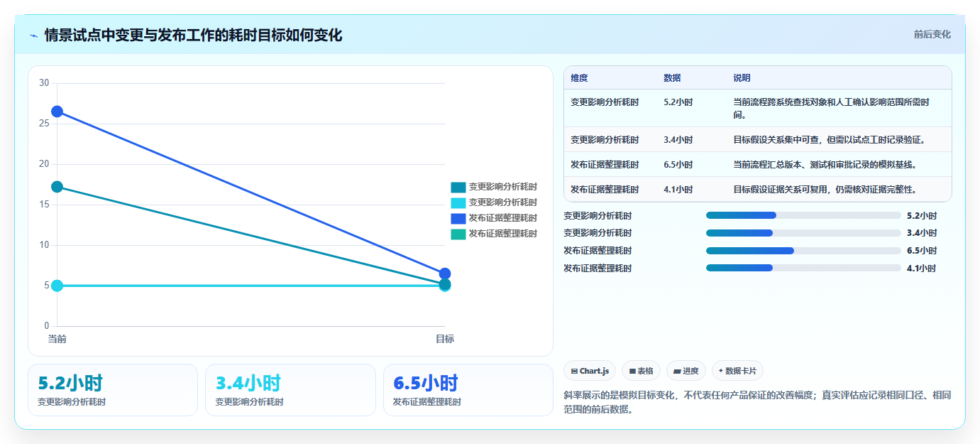Click the lightning icon beside the card title

[x=33, y=36]
